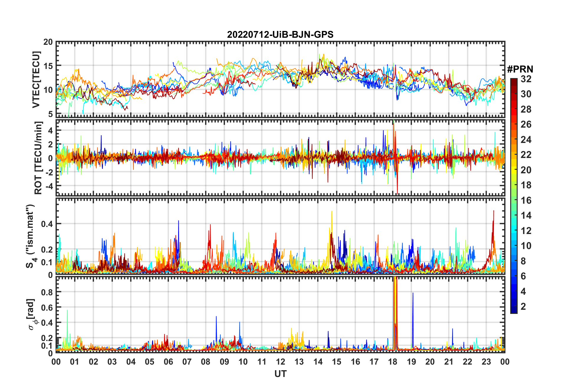Click the 0.8 tick on sigma-phi axis
Viewport: 561px width, 392px height.
click(x=47, y=292)
